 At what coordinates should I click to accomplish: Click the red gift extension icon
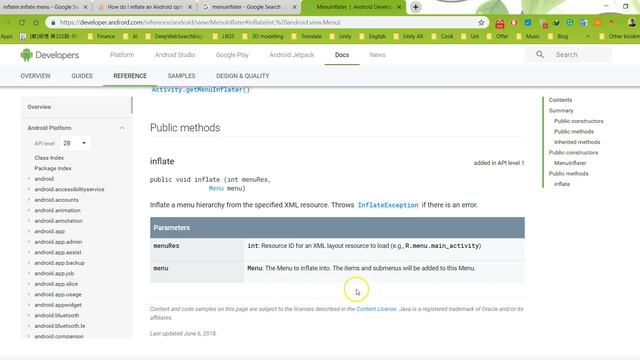(x=500, y=23)
